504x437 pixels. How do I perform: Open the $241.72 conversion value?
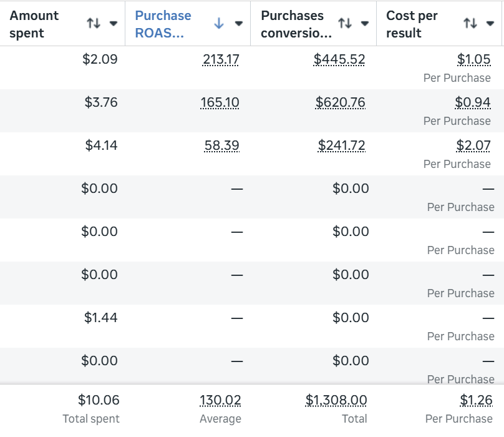coord(341,145)
